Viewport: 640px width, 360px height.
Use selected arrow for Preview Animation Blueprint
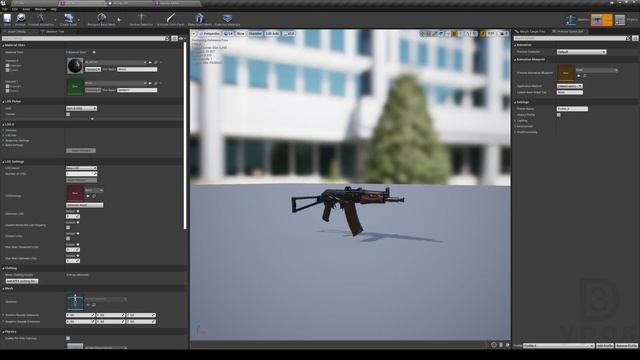579,76
